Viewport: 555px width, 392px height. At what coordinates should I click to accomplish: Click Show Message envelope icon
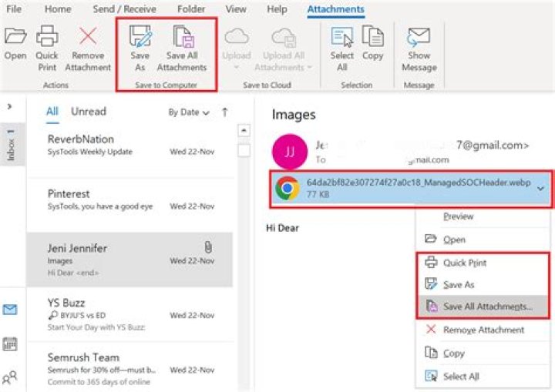419,37
